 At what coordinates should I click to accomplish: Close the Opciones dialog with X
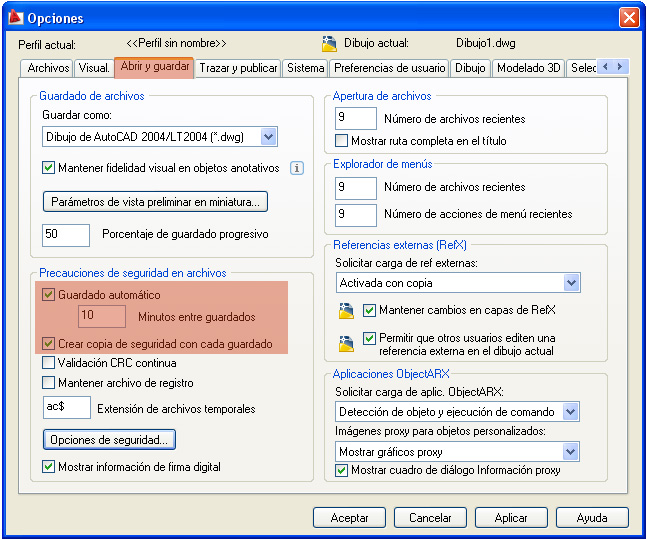tap(629, 18)
